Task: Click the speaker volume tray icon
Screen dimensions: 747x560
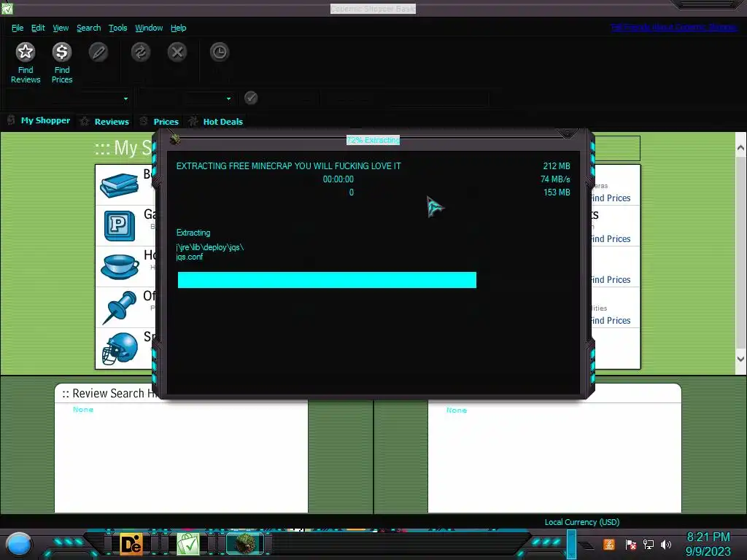Action: 666,545
